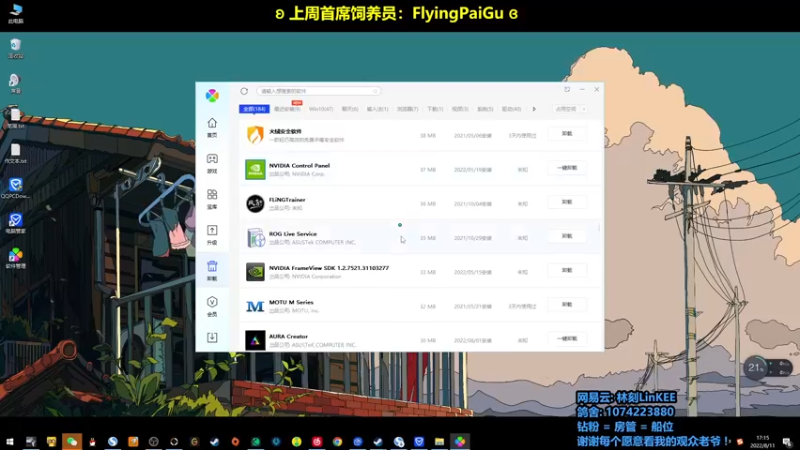Switch to the Win10(47) tab

click(x=321, y=109)
